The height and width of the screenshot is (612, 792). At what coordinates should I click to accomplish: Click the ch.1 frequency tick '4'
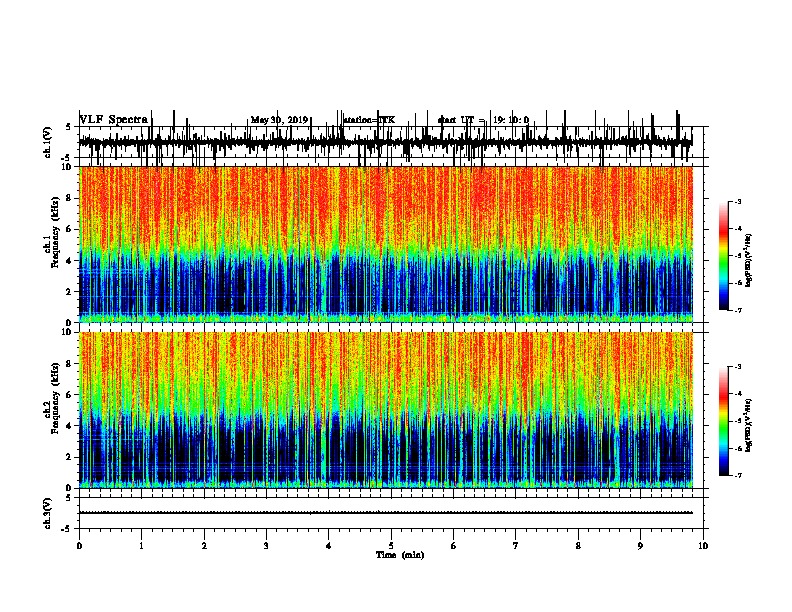point(70,261)
